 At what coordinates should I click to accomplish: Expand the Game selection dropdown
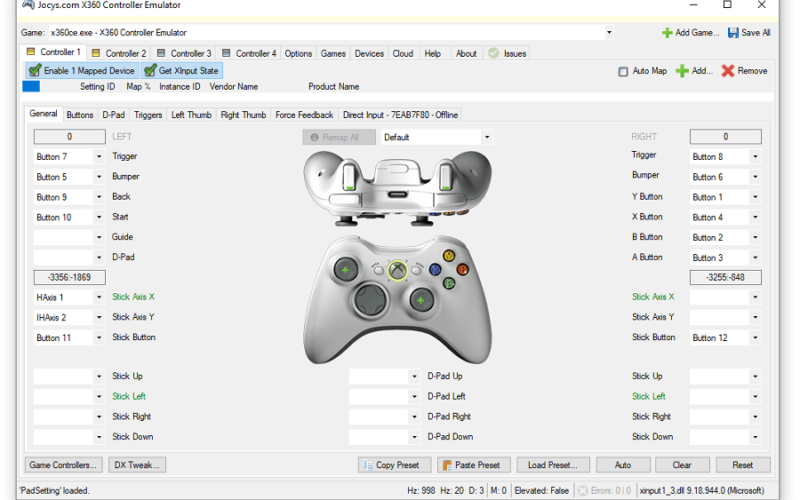pos(609,33)
